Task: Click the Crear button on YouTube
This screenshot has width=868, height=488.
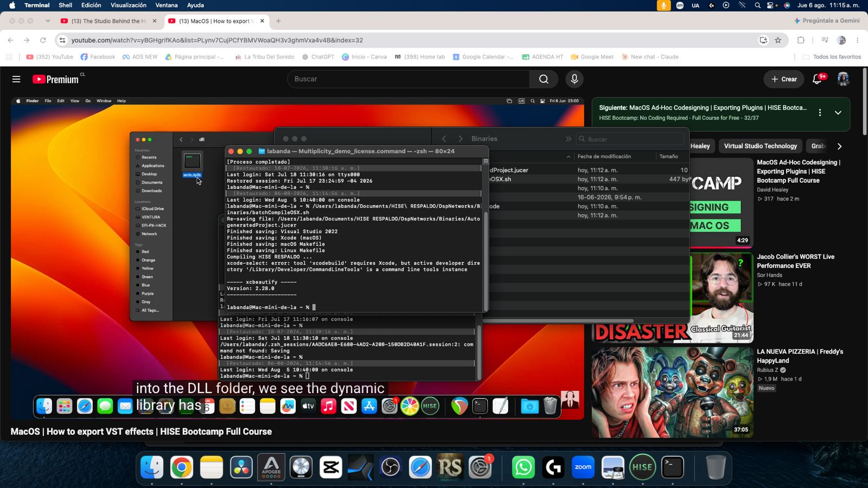Action: (784, 79)
